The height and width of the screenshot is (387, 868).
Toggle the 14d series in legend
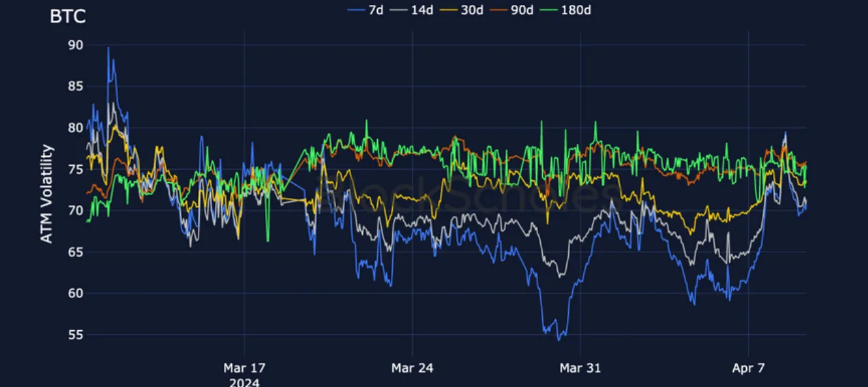413,10
